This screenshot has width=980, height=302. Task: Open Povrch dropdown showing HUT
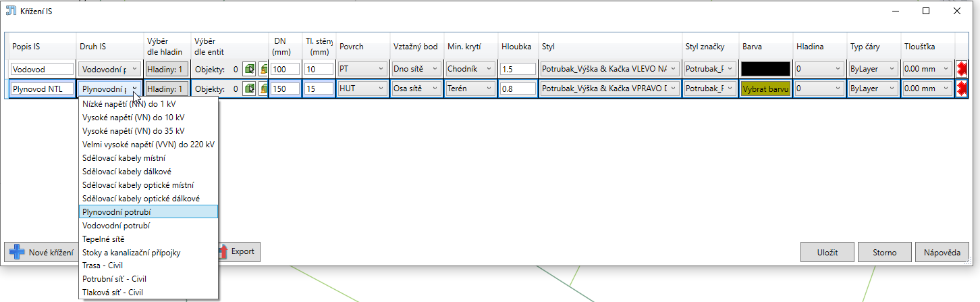362,89
